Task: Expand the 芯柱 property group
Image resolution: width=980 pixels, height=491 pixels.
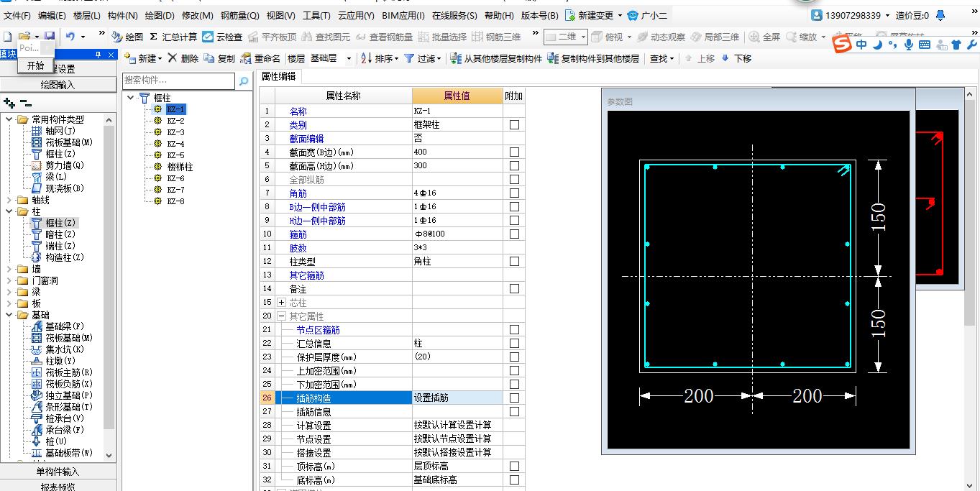Action: (x=282, y=303)
